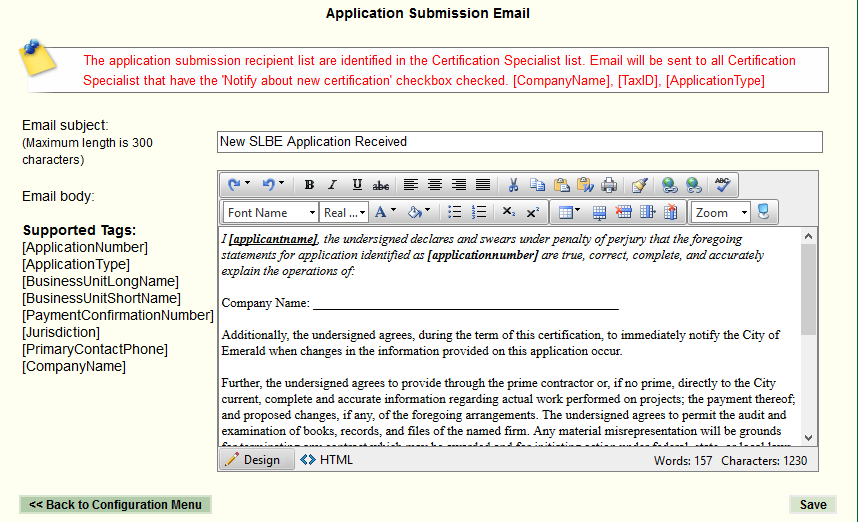Insert a hyperlink using link icon
This screenshot has height=522, width=858.
[x=669, y=185]
